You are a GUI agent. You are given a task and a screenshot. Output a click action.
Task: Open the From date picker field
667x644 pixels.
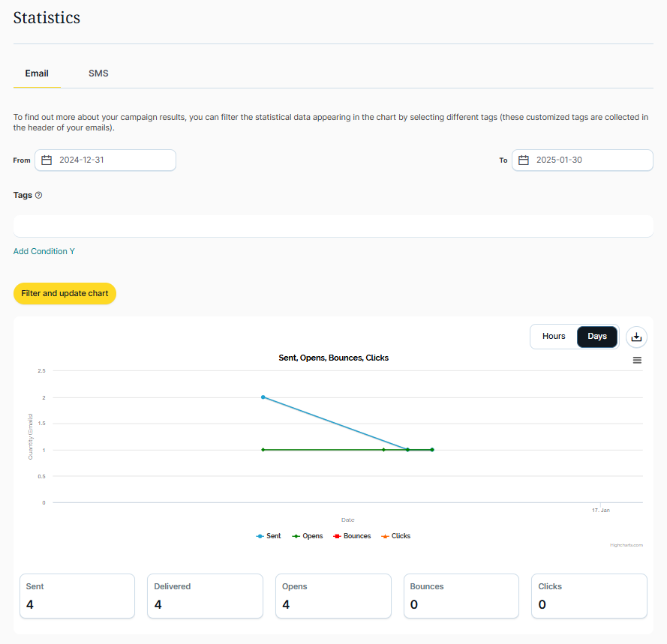pyautogui.click(x=113, y=160)
